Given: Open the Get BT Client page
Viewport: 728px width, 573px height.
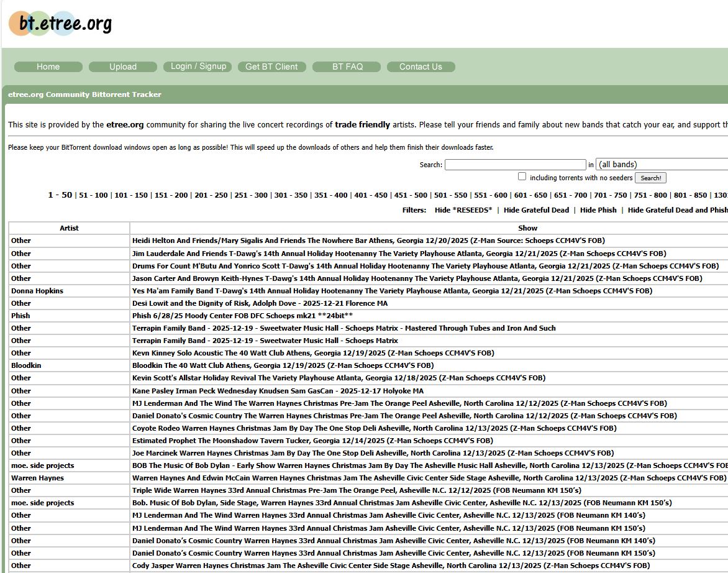Looking at the screenshot, I should point(271,66).
